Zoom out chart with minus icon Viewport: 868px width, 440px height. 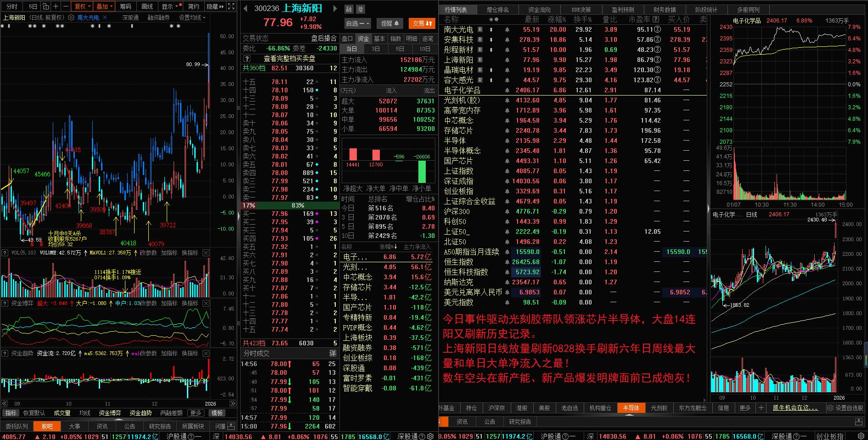pos(66,6)
